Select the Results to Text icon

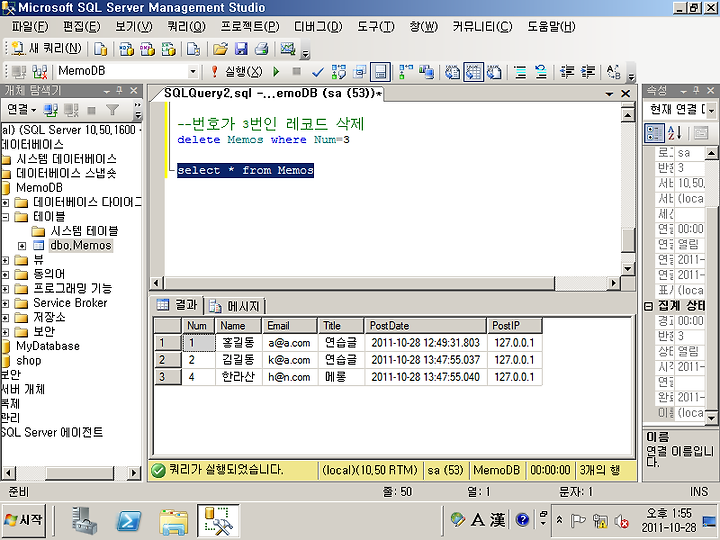[453, 72]
